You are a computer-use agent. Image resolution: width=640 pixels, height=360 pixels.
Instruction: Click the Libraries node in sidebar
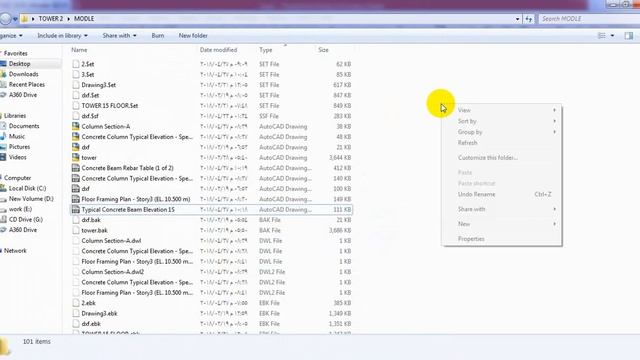click(x=15, y=116)
